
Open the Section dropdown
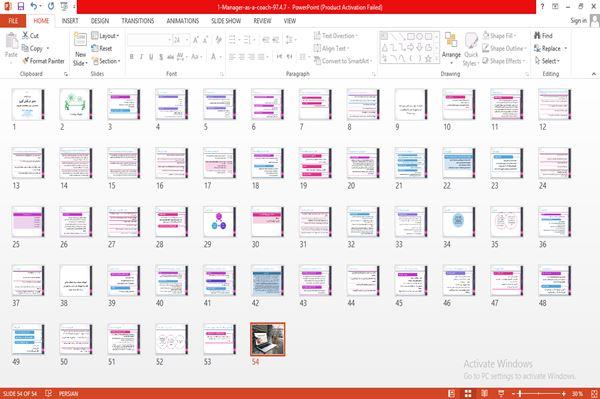[106, 61]
